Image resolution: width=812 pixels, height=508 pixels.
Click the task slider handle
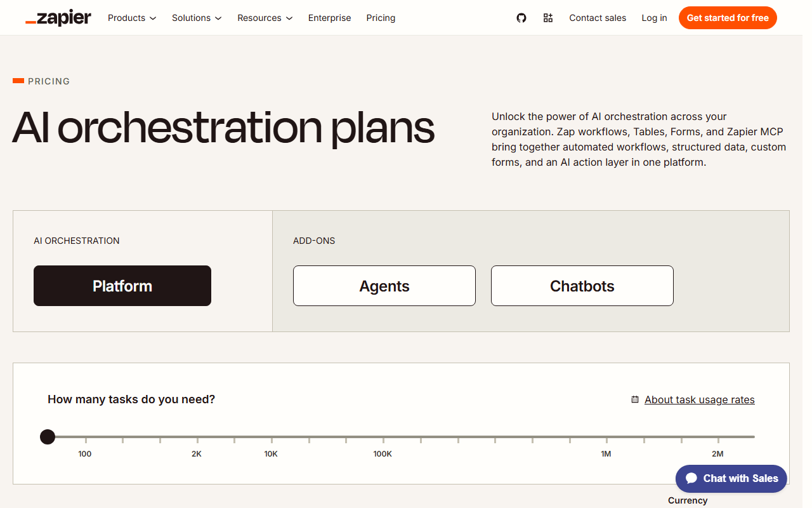[x=48, y=437]
